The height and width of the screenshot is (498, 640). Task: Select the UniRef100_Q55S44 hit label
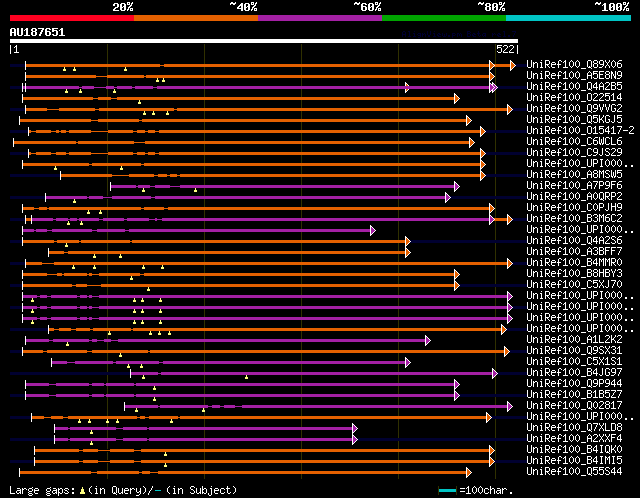click(574, 472)
